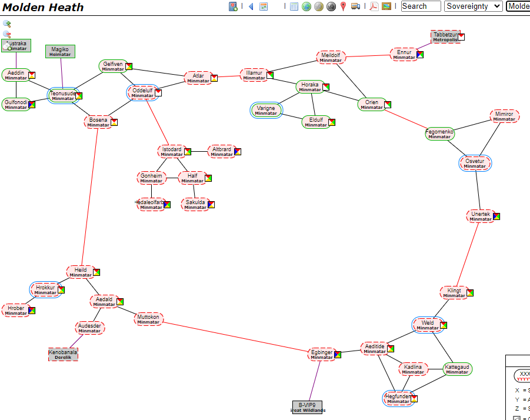Click the icon next to Teonusude node
Image resolution: width=530 pixels, height=420 pixels.
click(79, 96)
